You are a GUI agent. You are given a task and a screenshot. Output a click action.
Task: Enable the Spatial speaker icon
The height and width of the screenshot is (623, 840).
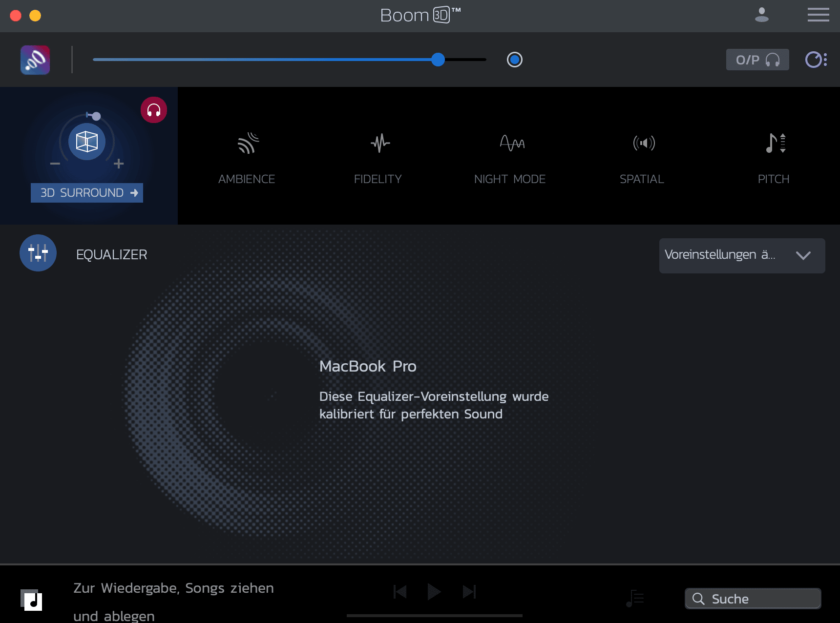[x=644, y=143]
